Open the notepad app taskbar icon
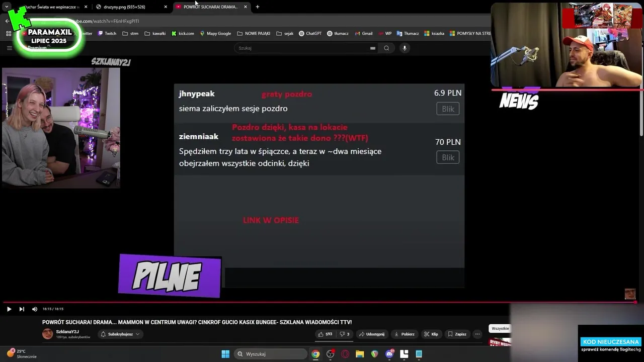 (x=419, y=354)
